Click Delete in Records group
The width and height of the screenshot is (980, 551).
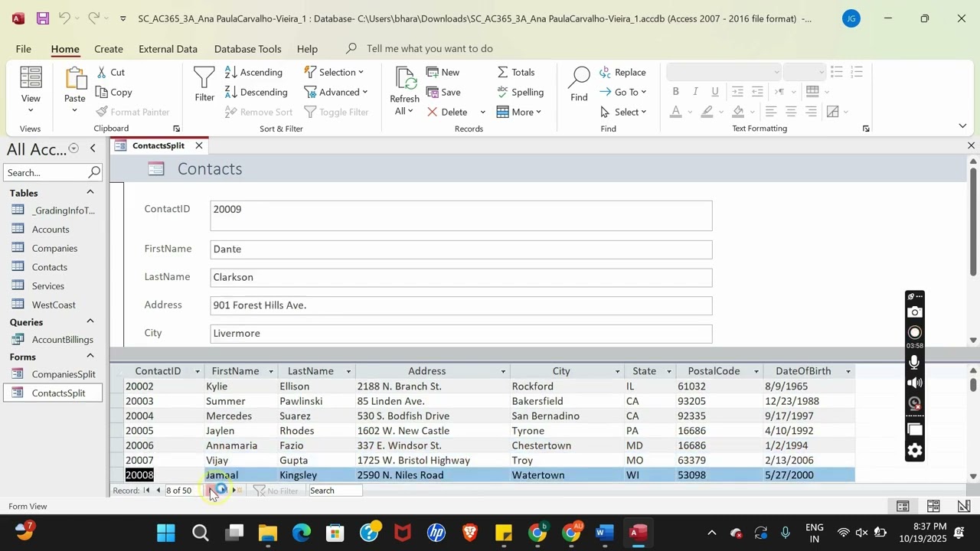coord(448,112)
